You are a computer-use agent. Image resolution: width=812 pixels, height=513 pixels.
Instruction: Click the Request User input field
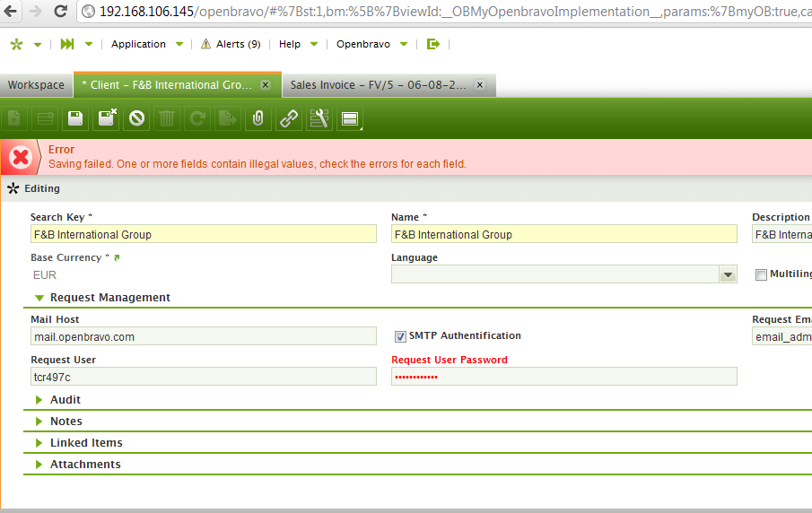pyautogui.click(x=204, y=377)
